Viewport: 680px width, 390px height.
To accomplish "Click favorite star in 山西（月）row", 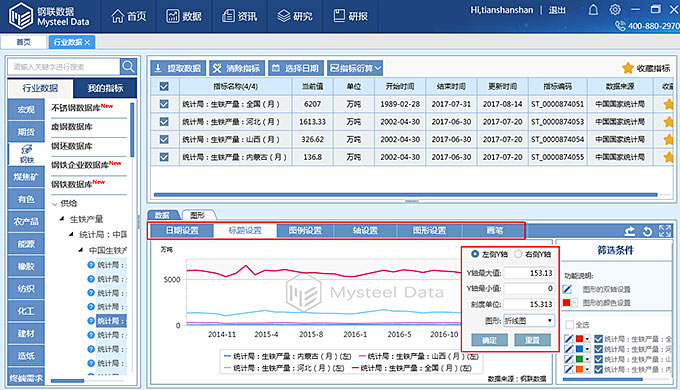I will [x=668, y=139].
